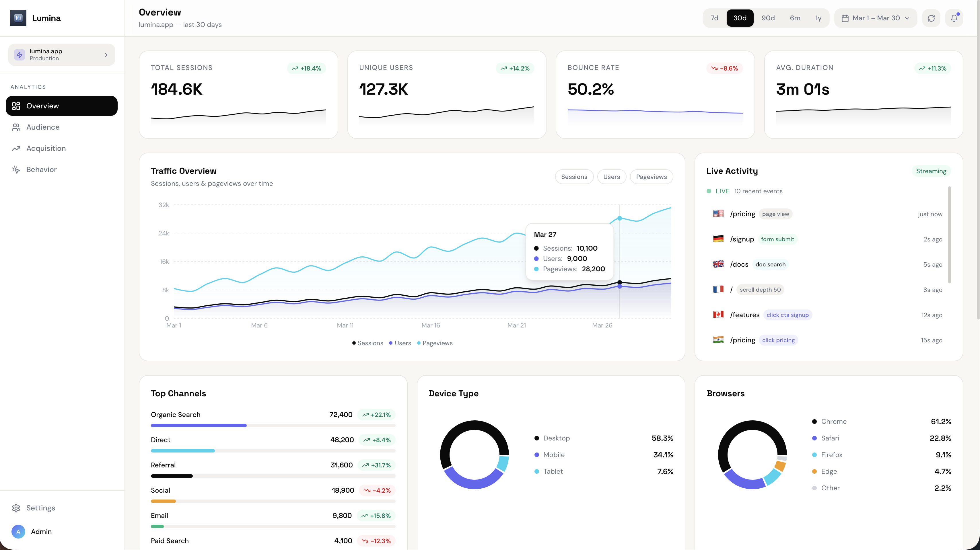The width and height of the screenshot is (980, 550).
Task: Expand the lumina.app project switcher
Action: (61, 54)
